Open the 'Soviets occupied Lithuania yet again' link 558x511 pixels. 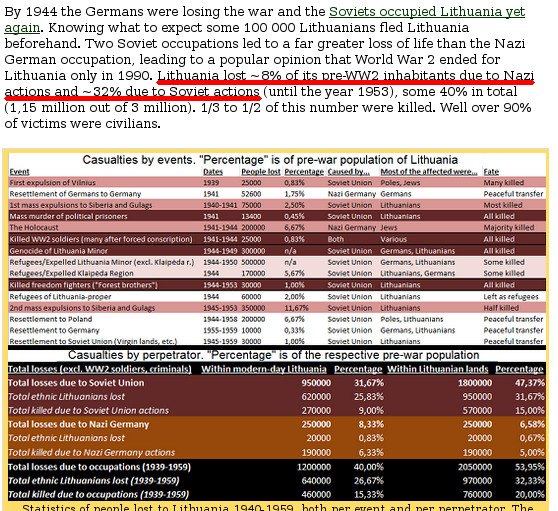click(427, 12)
